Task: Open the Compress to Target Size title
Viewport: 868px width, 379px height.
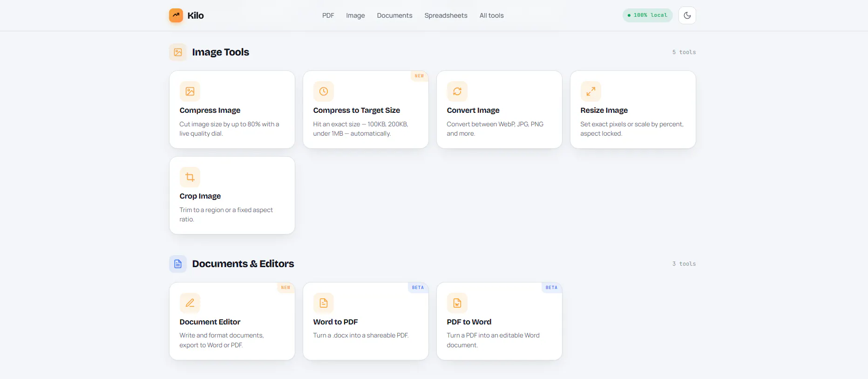Action: coord(357,110)
